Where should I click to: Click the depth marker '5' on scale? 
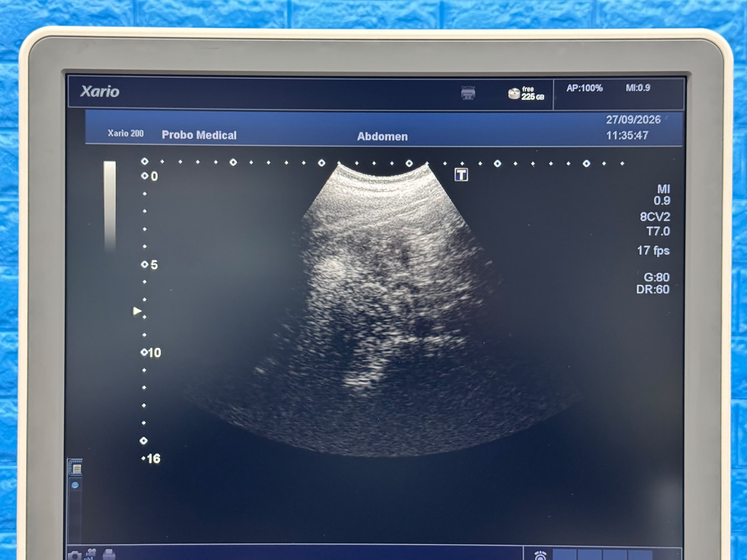click(x=154, y=265)
